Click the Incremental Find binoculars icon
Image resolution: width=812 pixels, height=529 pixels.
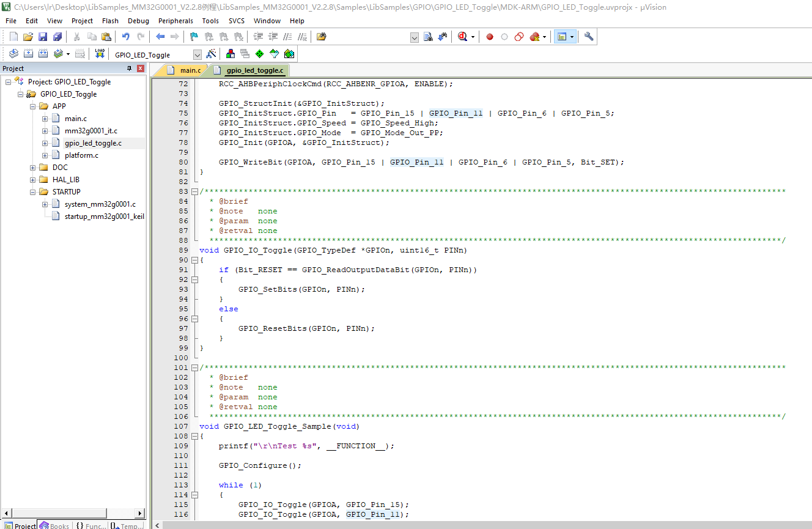point(443,37)
